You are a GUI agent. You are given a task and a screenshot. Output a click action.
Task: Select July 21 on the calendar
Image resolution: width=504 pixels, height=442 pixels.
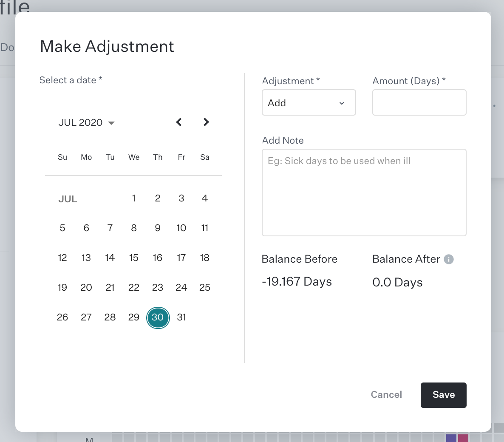click(110, 287)
